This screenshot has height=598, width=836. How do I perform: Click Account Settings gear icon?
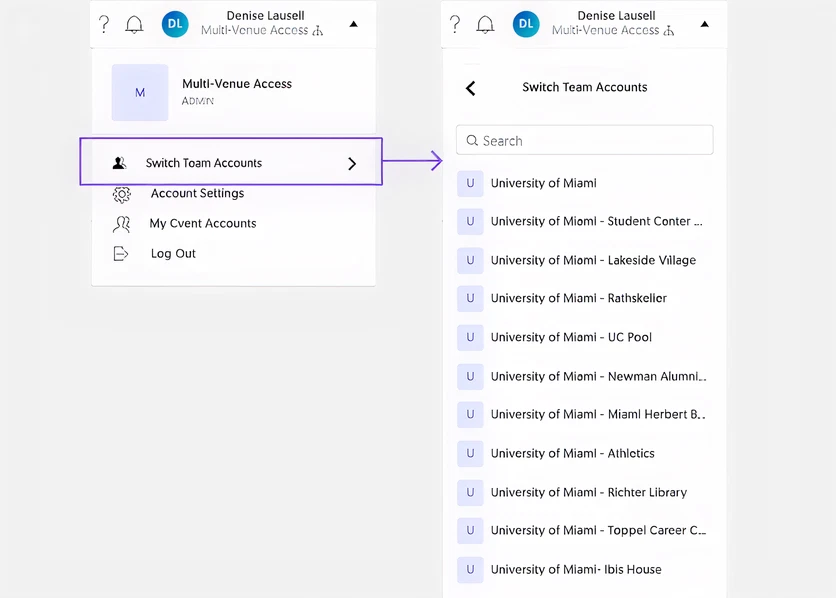(x=122, y=195)
